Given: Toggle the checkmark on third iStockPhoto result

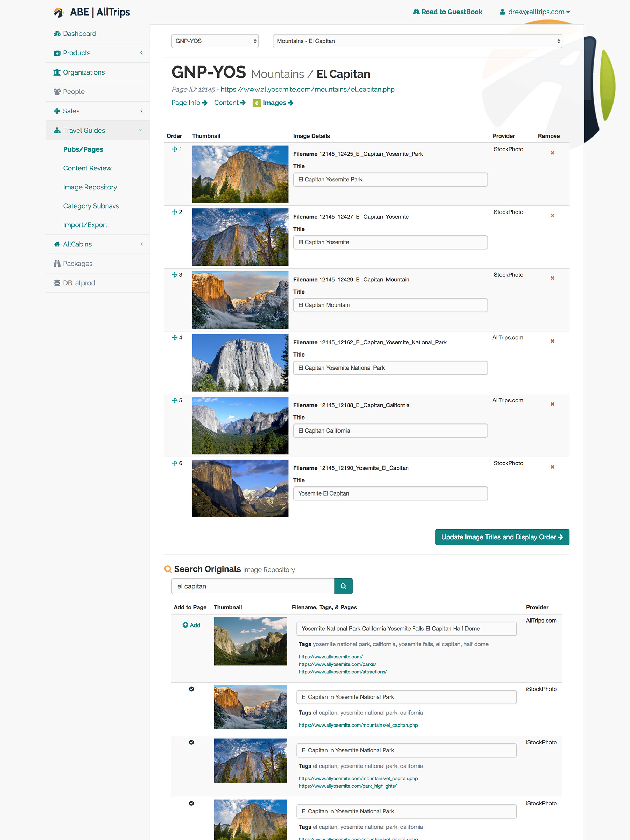Looking at the screenshot, I should [191, 803].
